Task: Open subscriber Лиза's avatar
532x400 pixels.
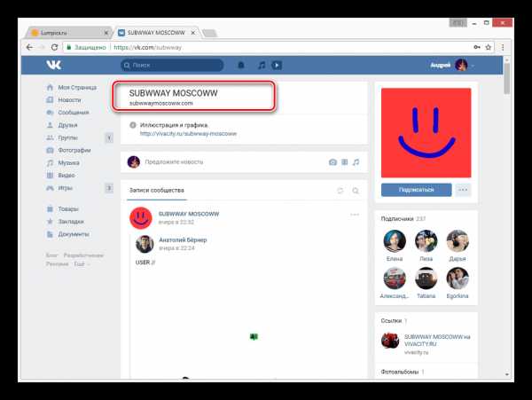Action: (426, 241)
